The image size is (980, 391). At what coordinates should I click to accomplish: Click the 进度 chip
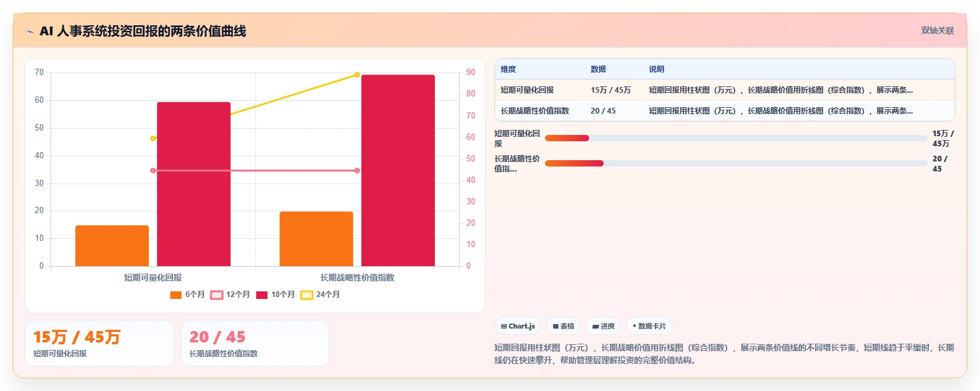coord(603,326)
